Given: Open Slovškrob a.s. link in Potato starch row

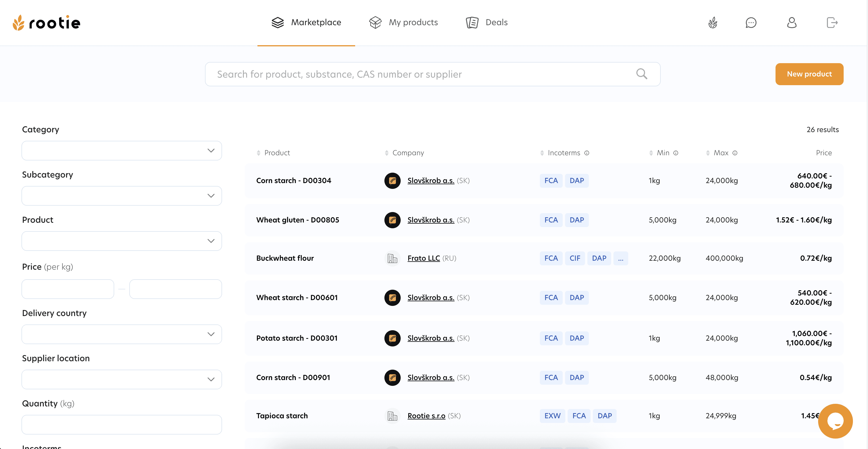Looking at the screenshot, I should point(431,338).
